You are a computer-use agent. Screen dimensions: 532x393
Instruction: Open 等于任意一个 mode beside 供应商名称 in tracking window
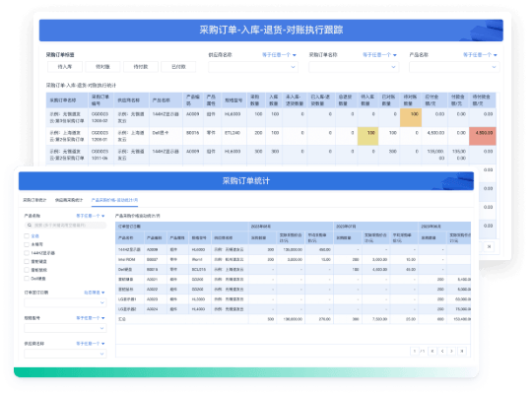279,55
